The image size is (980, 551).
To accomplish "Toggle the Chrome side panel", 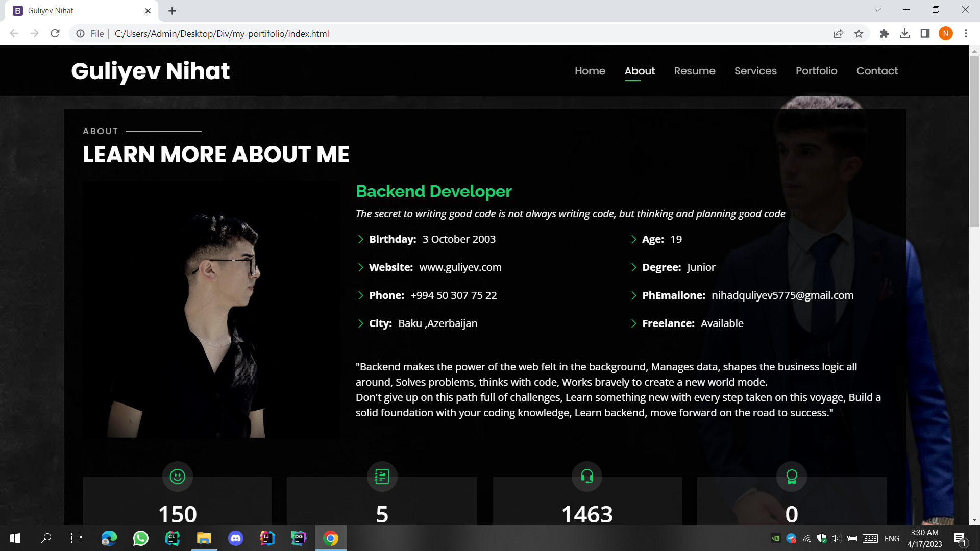I will pos(925,34).
